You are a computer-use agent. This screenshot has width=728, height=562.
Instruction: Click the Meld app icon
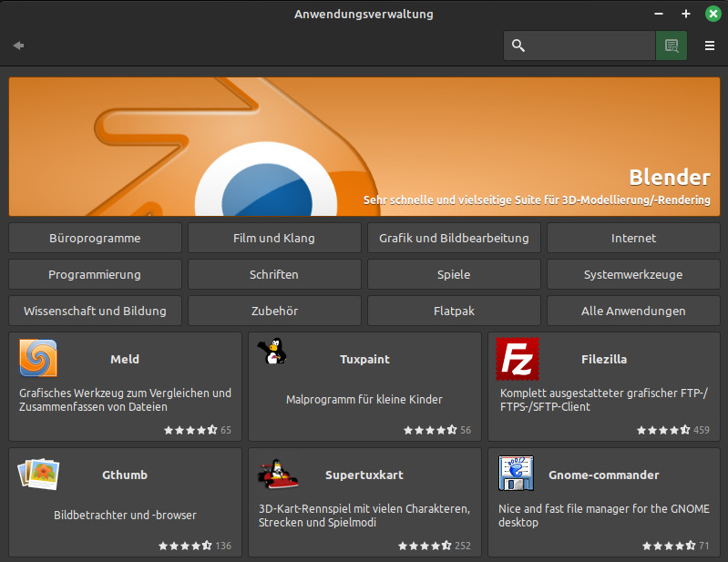coord(38,358)
